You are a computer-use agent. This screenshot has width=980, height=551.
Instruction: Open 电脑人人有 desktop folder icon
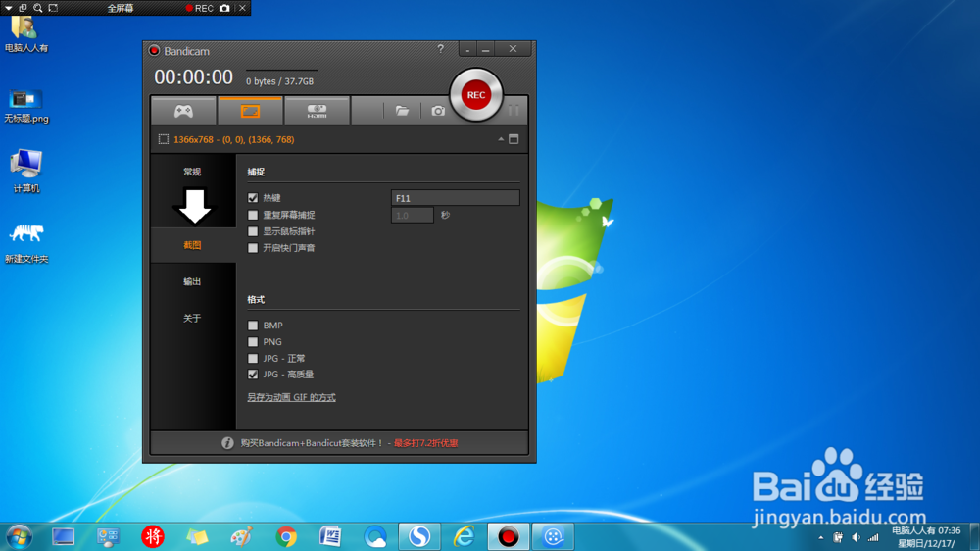[x=25, y=34]
